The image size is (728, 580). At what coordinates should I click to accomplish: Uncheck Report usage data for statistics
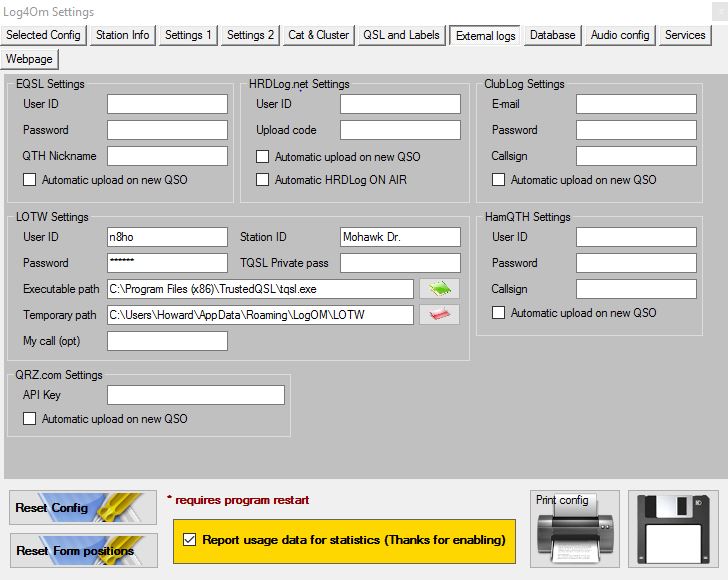[189, 540]
